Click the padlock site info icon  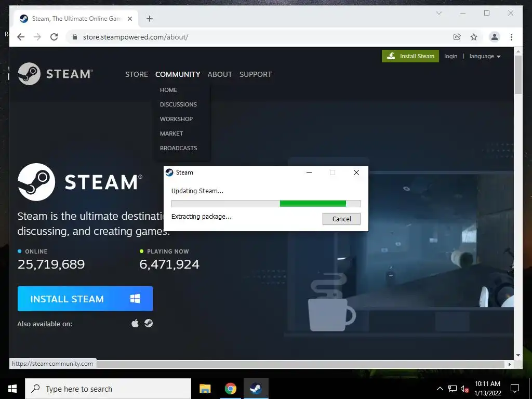75,37
